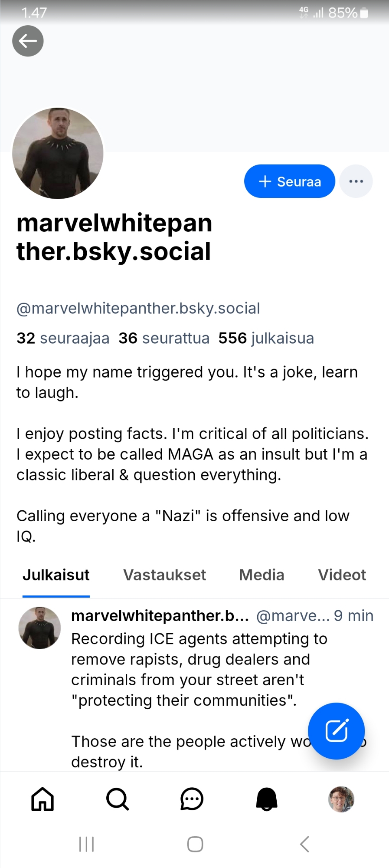Select the Videot tab
The width and height of the screenshot is (389, 868).
[342, 575]
